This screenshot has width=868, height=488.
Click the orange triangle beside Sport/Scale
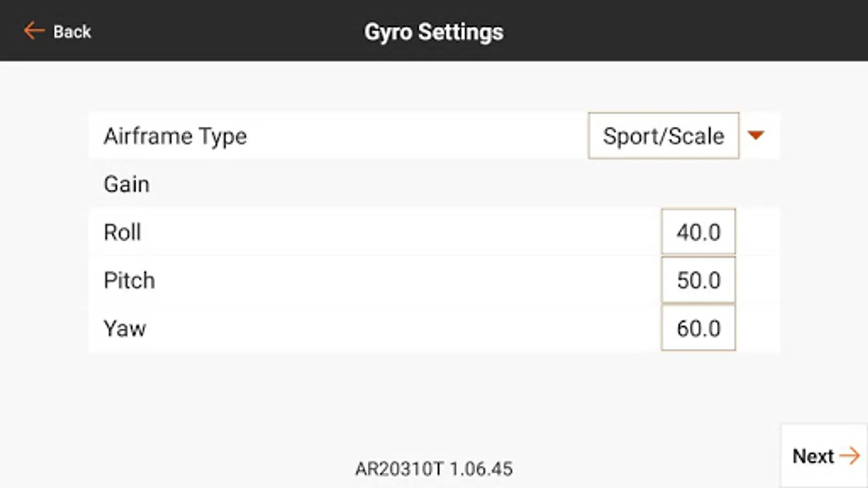click(x=756, y=135)
